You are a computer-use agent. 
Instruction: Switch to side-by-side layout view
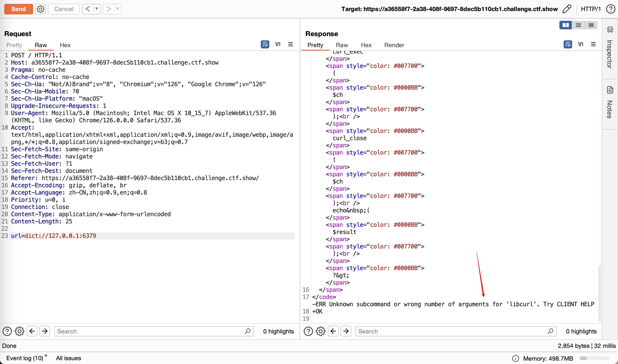[566, 25]
